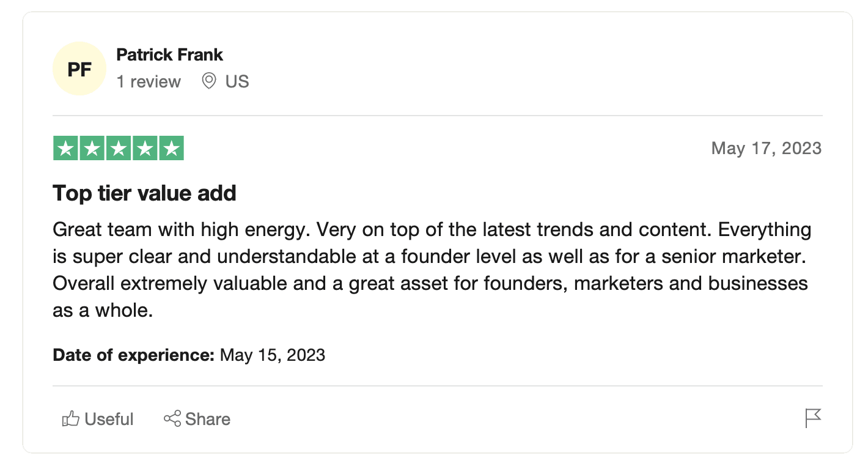The height and width of the screenshot is (466, 868).
Task: Click the first green rating star
Action: [65, 149]
